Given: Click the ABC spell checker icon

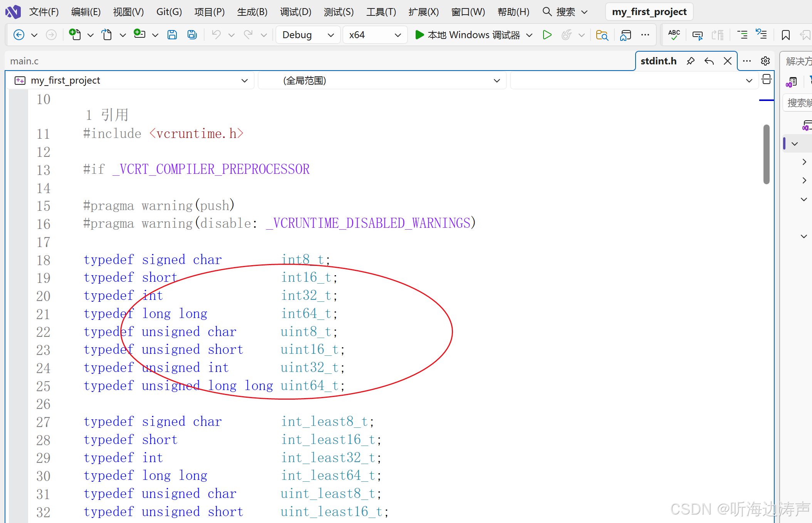Looking at the screenshot, I should [x=674, y=35].
